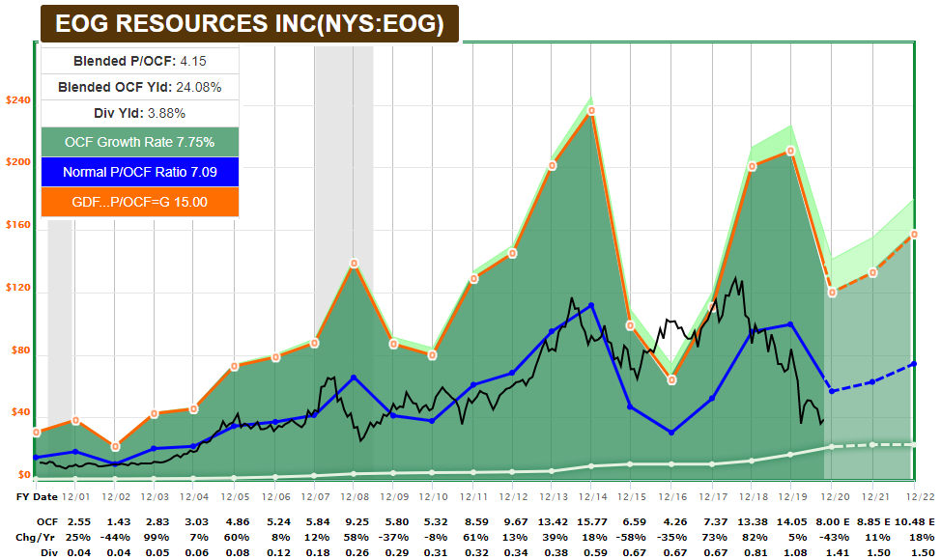941x560 pixels.
Task: Click the orange line marker at 12/08 peak
Action: coord(354,264)
